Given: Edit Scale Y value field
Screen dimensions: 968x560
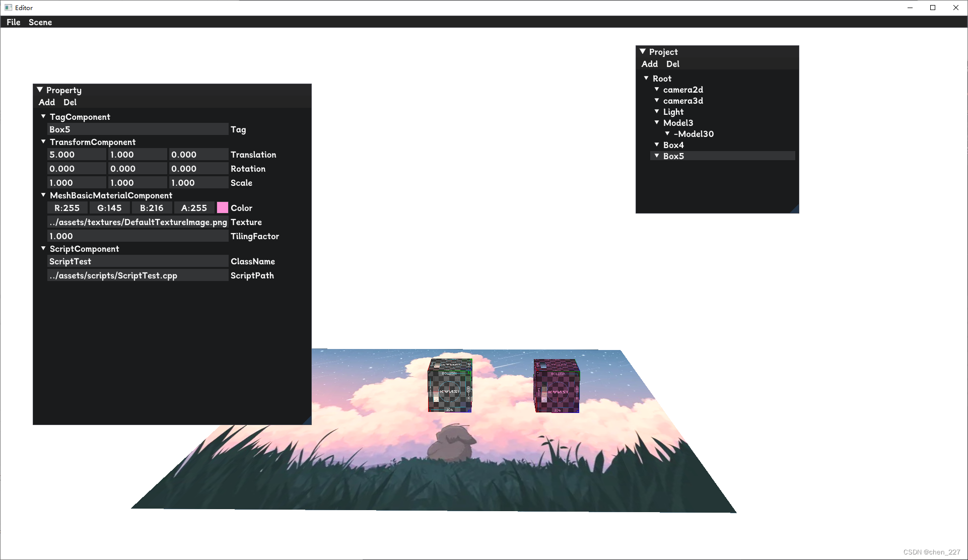Looking at the screenshot, I should pyautogui.click(x=137, y=183).
